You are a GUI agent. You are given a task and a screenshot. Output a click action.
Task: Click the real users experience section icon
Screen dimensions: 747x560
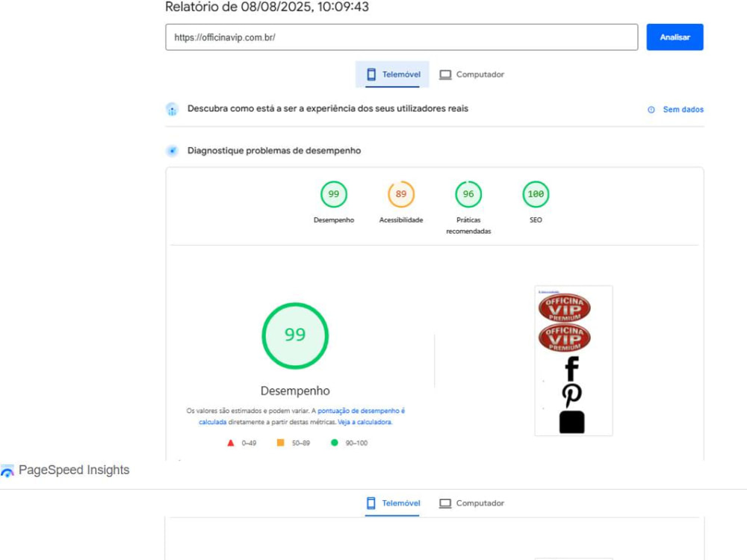[172, 109]
